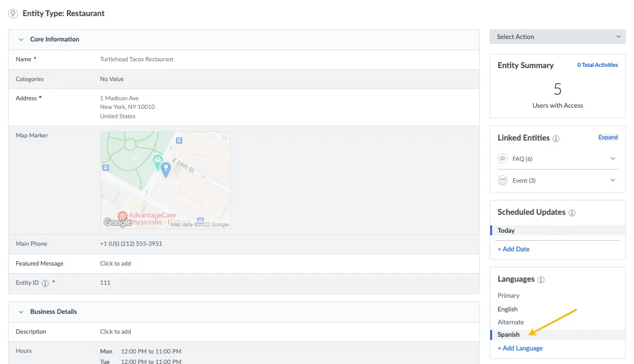The height and width of the screenshot is (364, 634).
Task: Show the Scheduled Updates info tooltip icon
Action: [x=572, y=213]
